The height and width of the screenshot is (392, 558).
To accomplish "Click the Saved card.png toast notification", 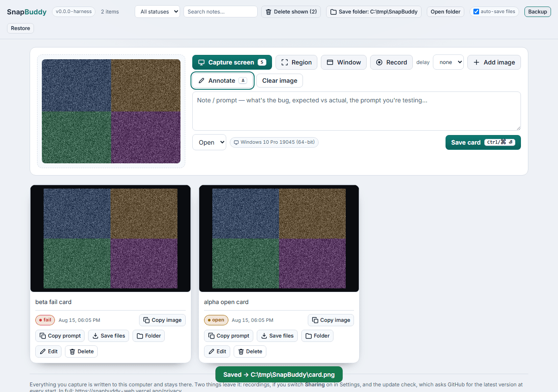I will pos(279,375).
